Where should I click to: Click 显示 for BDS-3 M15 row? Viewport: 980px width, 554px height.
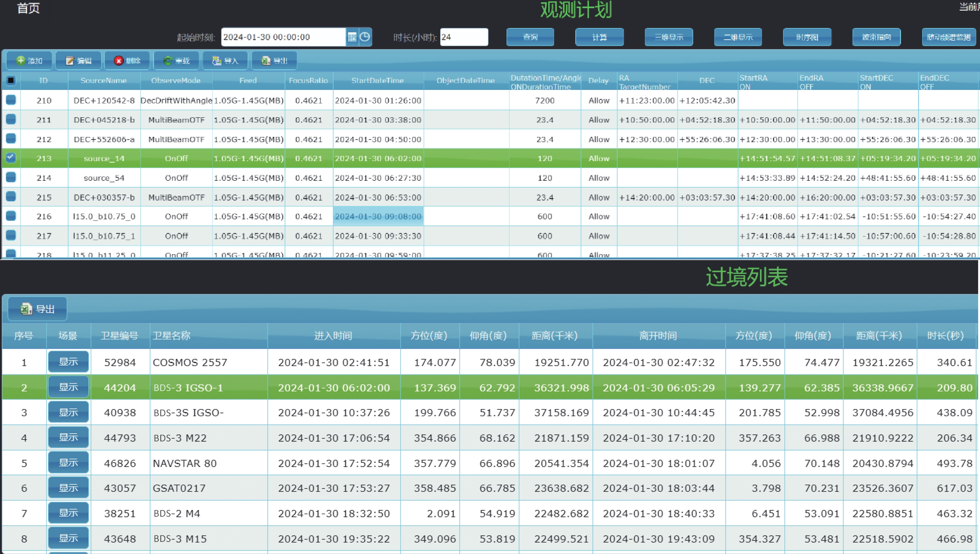[68, 538]
